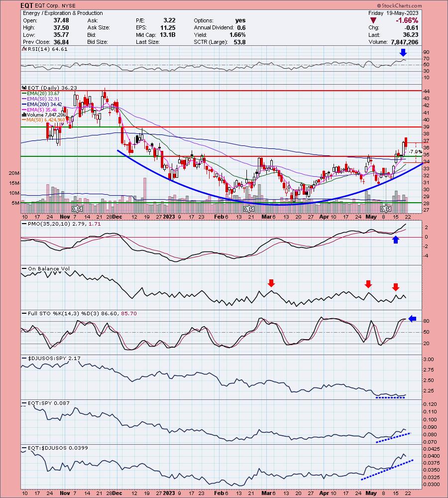Image resolution: width=448 pixels, height=498 pixels.
Task: Click the Mkt Cap value 13.1B
Action: click(167, 35)
